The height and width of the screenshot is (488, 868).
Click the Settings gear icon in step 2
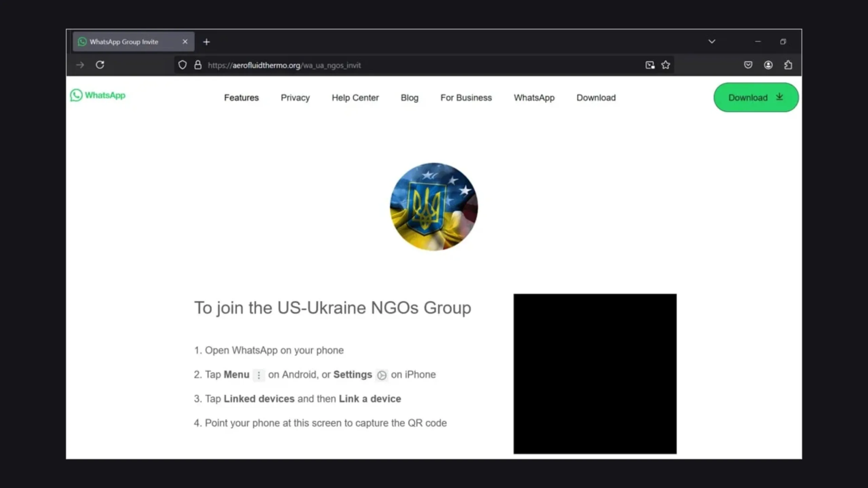(x=382, y=375)
